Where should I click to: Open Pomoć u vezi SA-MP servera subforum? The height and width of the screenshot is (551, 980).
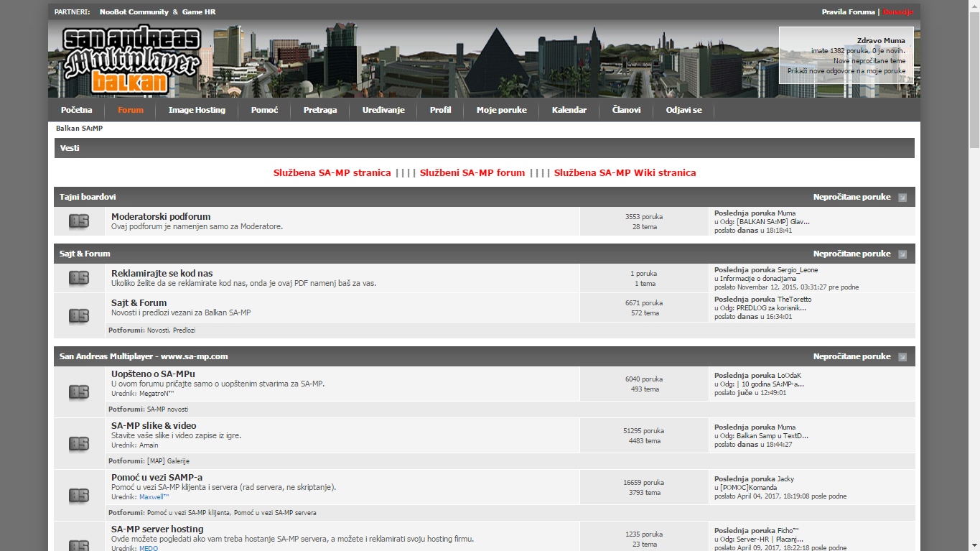[275, 513]
